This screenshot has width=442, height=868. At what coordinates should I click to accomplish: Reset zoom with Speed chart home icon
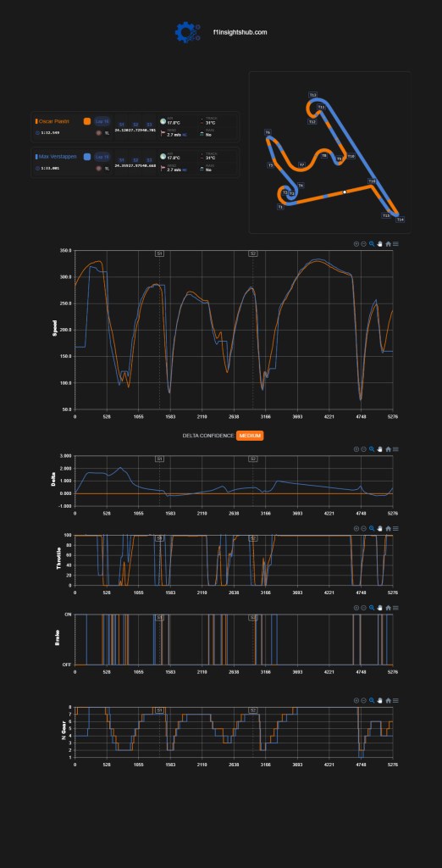tap(388, 243)
